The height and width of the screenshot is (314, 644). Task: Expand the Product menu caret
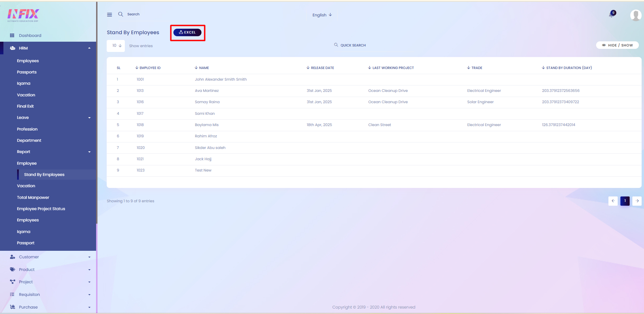click(x=90, y=270)
